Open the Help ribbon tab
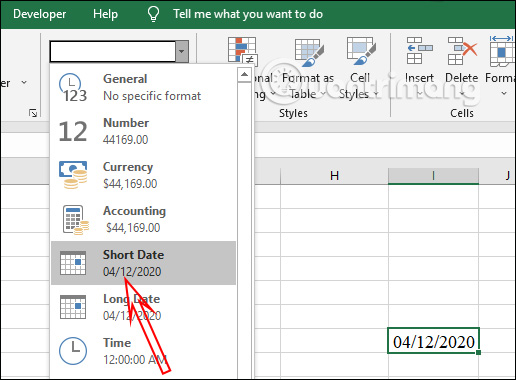 105,14
